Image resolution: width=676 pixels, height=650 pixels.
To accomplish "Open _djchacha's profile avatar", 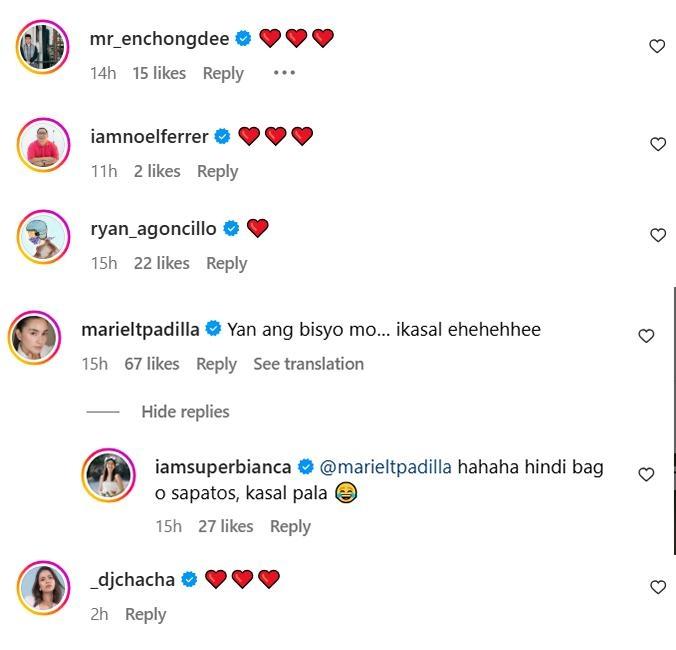I will point(43,588).
